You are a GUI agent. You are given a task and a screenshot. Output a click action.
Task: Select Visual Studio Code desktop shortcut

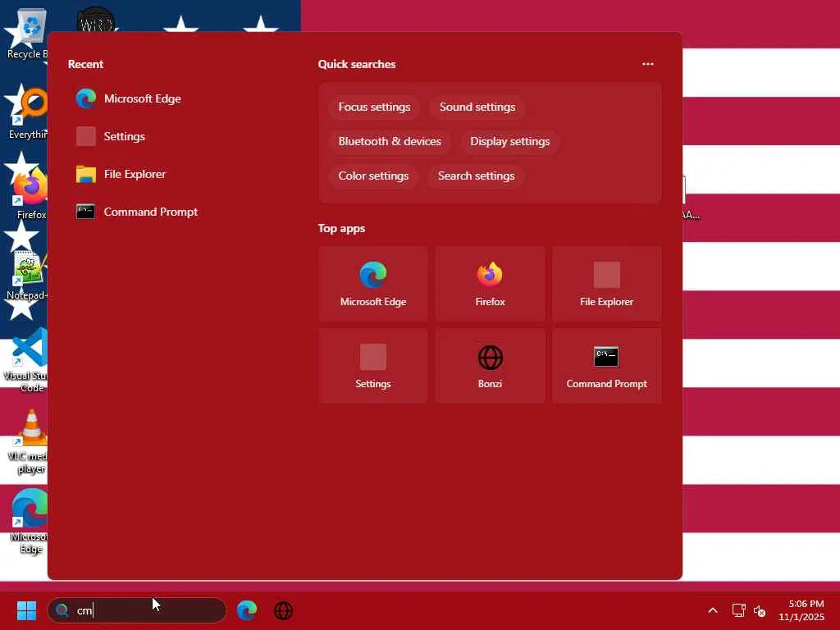(27, 360)
